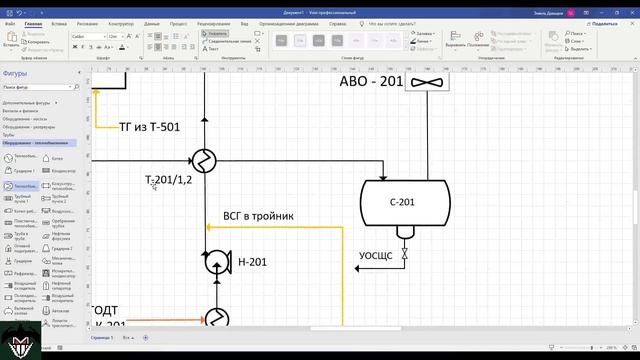Screen dimensions: 640x360
Task: Click the Undo button in title bar
Action: tap(19, 13)
